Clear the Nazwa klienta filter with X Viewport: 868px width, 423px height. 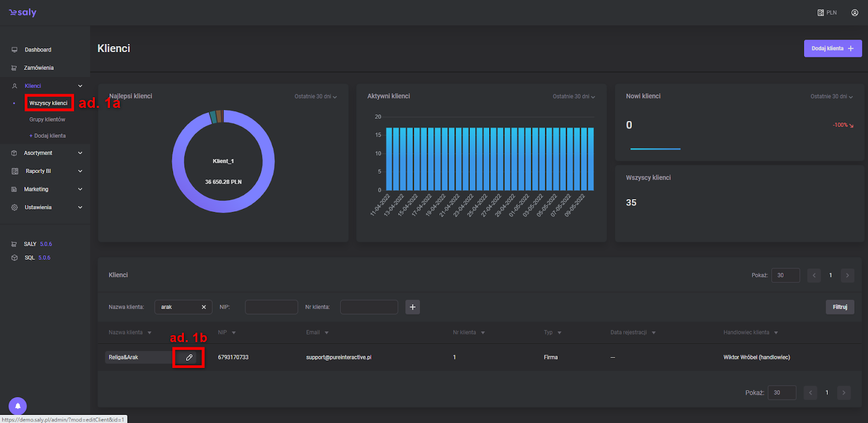click(204, 307)
